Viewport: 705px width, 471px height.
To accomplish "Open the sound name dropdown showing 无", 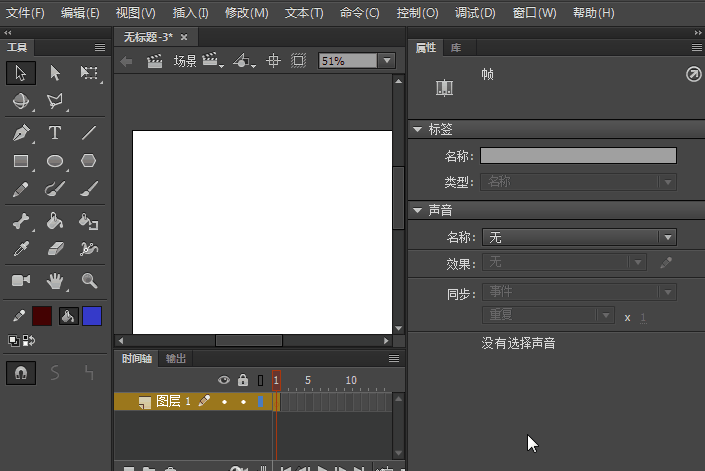I will pyautogui.click(x=579, y=237).
